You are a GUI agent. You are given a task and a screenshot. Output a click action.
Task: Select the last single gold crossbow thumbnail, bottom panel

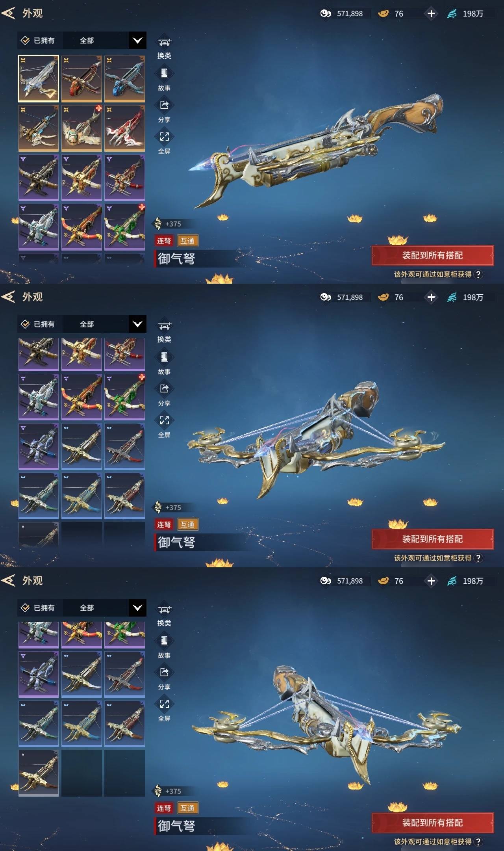[39, 773]
